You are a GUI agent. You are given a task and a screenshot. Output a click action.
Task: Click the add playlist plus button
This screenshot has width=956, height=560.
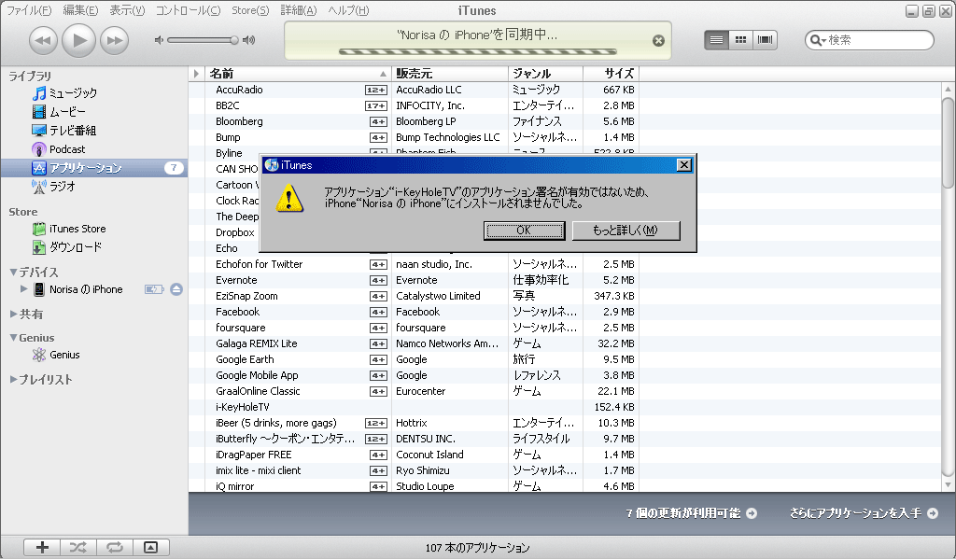(x=42, y=547)
